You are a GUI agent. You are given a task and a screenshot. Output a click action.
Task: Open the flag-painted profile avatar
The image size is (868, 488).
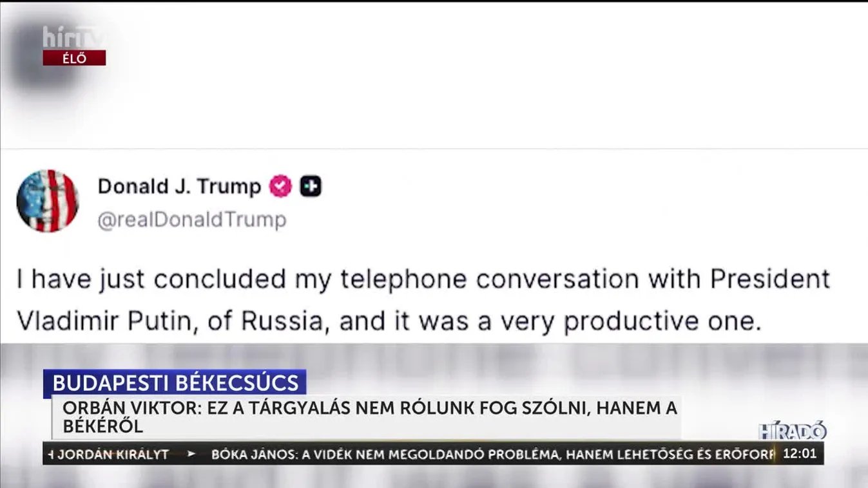(x=47, y=201)
